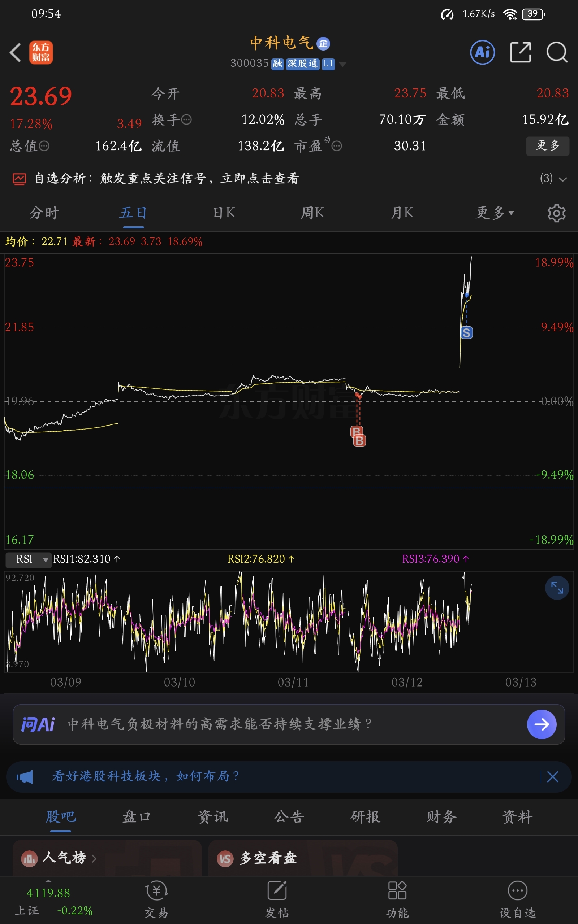This screenshot has height=924, width=578.
Task: Close the 港股科技板块 banner
Action: point(552,777)
